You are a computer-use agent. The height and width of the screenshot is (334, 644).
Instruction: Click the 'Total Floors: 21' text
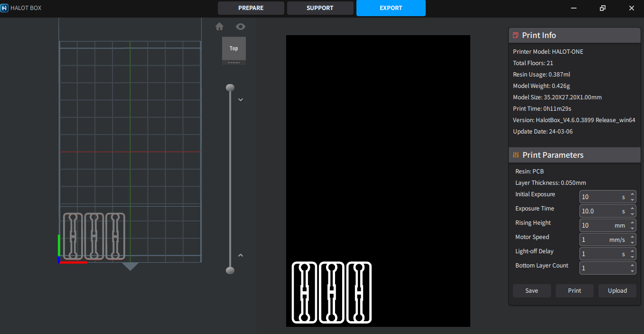[x=533, y=63]
